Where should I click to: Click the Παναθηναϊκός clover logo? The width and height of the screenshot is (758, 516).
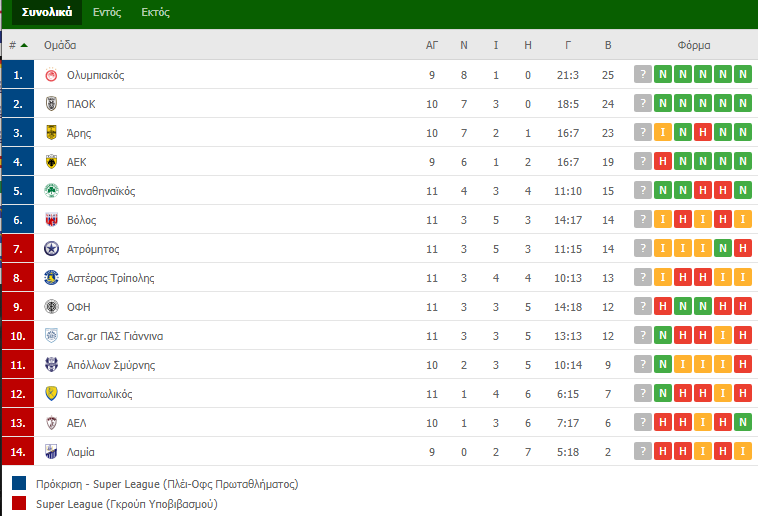[51, 191]
